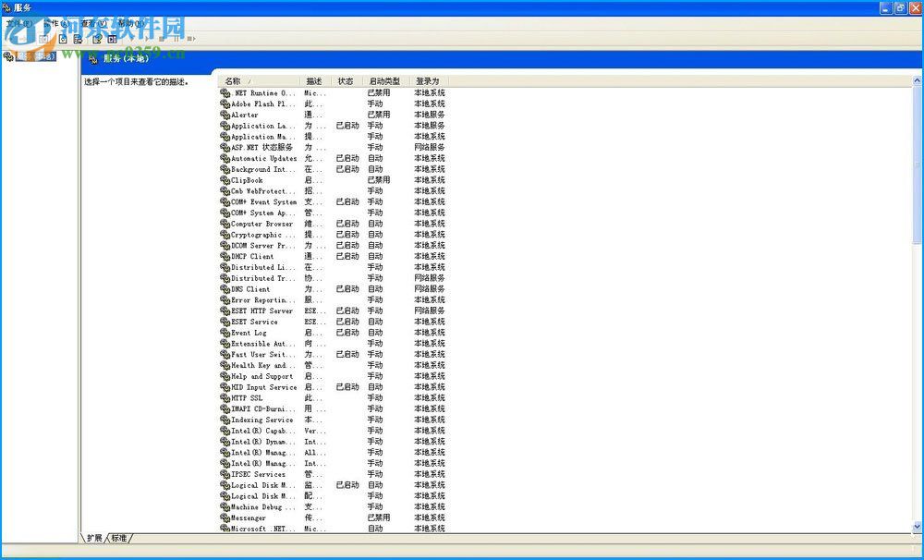Image resolution: width=924 pixels, height=560 pixels.
Task: Sort by the 描述 column header
Action: pyautogui.click(x=315, y=81)
